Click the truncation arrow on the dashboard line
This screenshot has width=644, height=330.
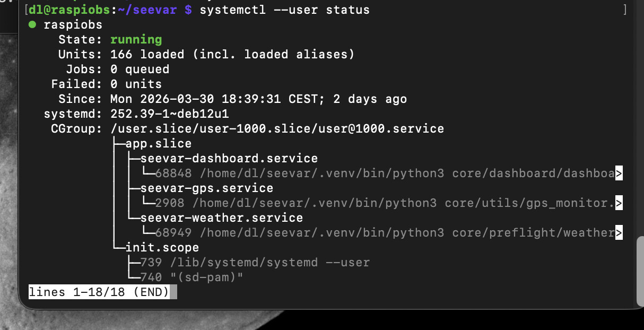pyautogui.click(x=618, y=173)
